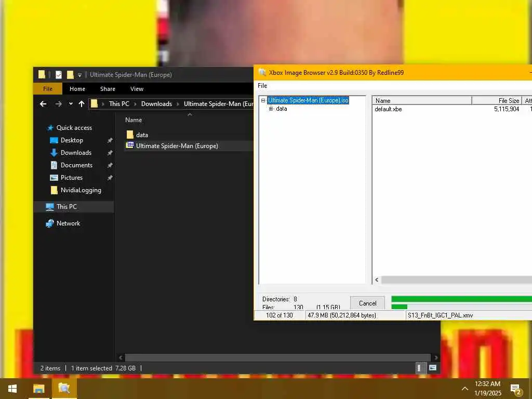Open Customize Quick Access Toolbar dropdown
532x399 pixels.
coord(79,75)
